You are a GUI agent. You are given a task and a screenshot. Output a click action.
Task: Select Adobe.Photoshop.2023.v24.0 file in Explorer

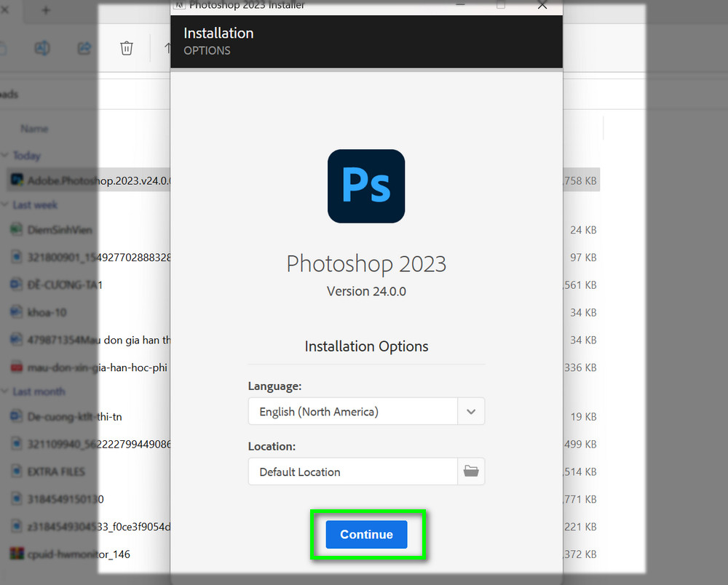pos(100,180)
